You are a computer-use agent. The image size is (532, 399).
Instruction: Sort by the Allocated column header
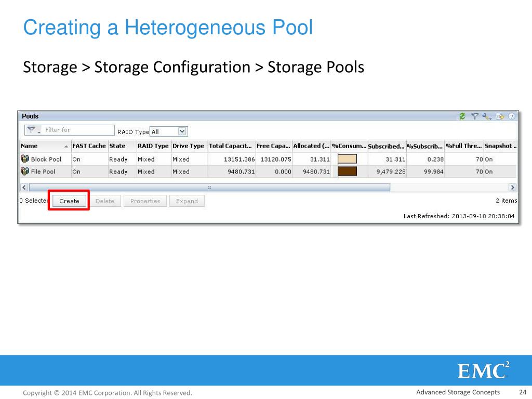[x=312, y=146]
